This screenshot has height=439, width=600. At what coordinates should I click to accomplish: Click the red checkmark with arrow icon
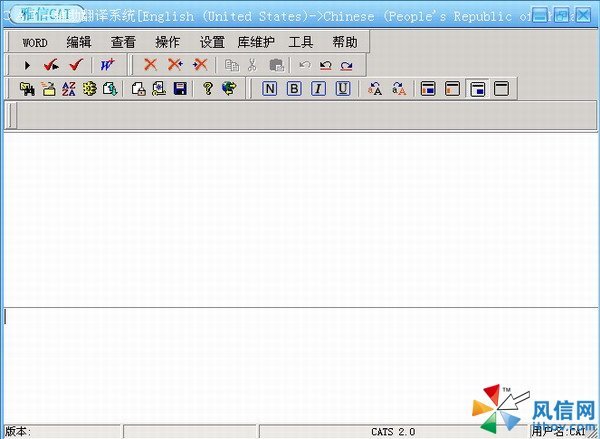point(51,65)
